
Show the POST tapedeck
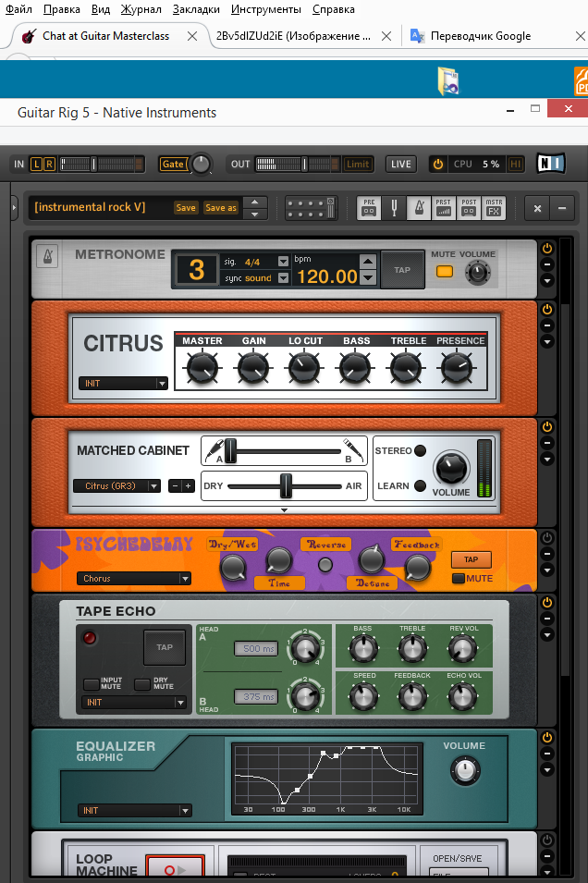coord(469,208)
